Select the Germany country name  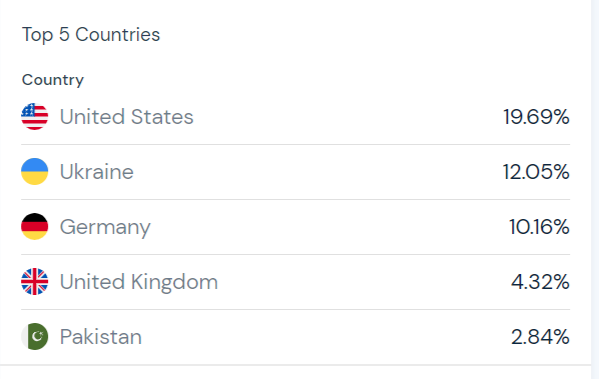coord(105,227)
